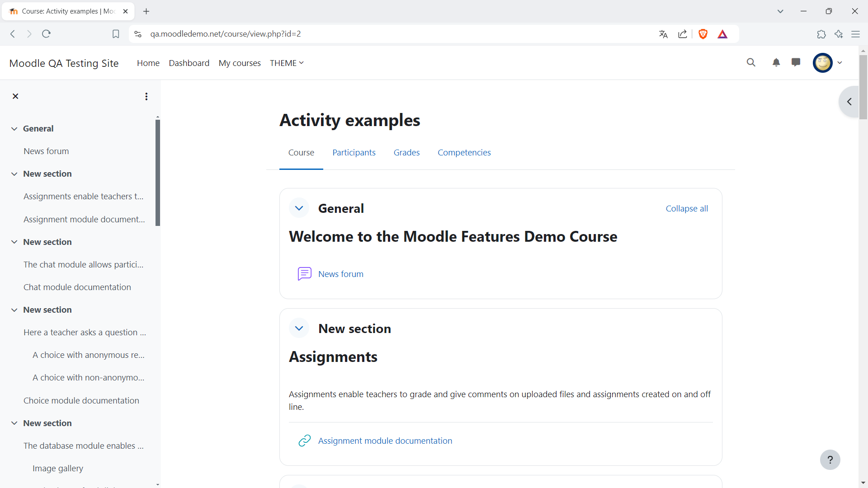This screenshot has height=488, width=868.
Task: Expand the user menu dropdown arrow
Action: (x=840, y=63)
